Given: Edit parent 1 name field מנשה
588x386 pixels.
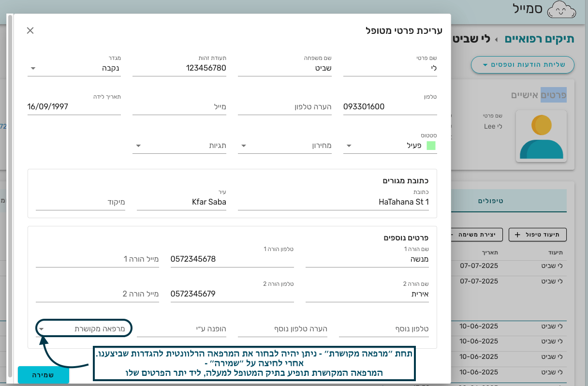Looking at the screenshot, I should 367,259.
